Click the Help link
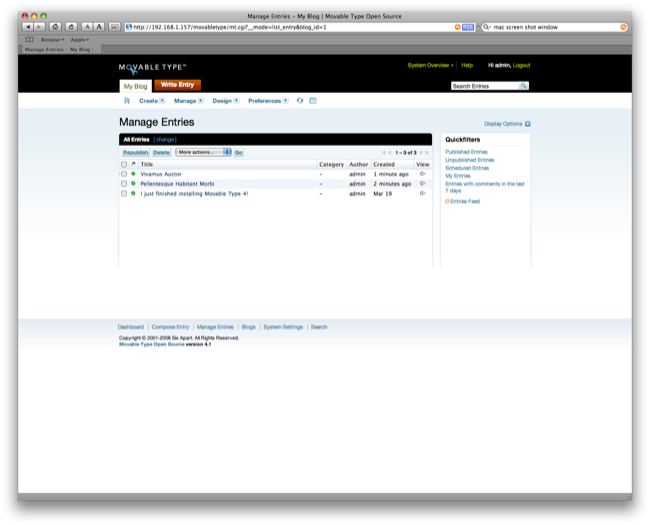 coord(467,66)
